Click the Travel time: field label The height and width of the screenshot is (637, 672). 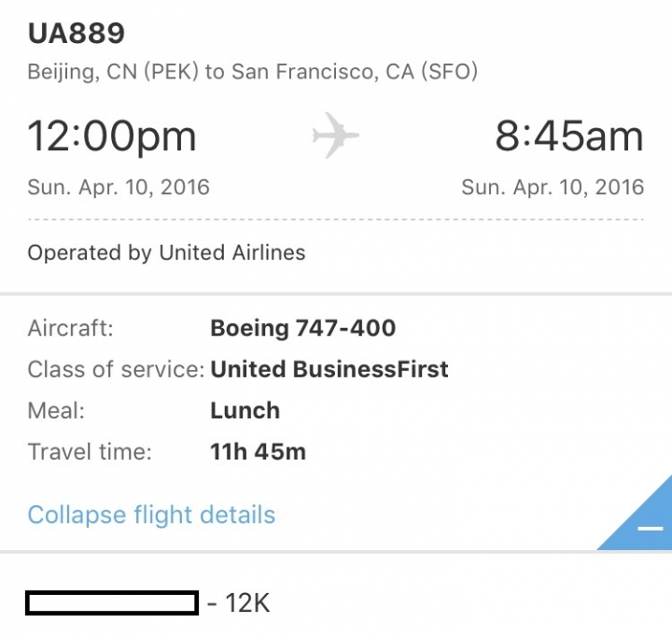tap(90, 452)
